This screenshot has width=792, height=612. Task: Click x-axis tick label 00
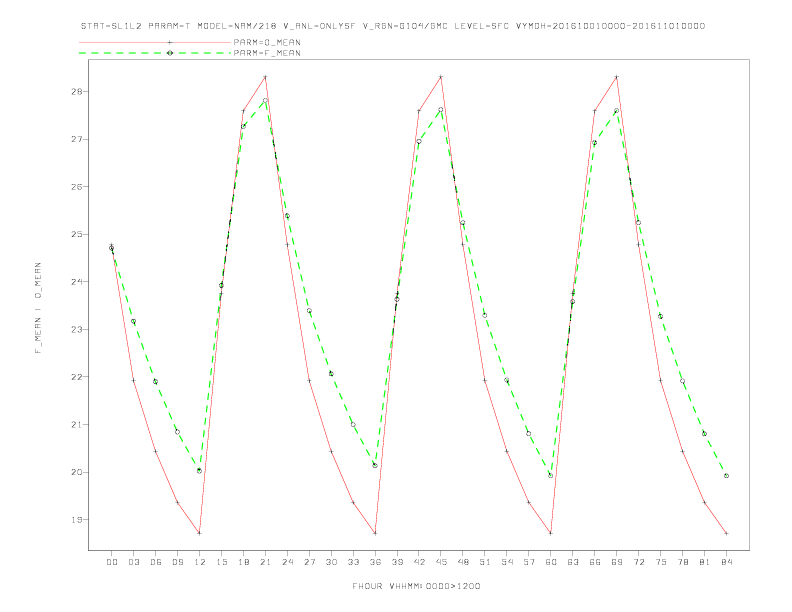[x=112, y=562]
